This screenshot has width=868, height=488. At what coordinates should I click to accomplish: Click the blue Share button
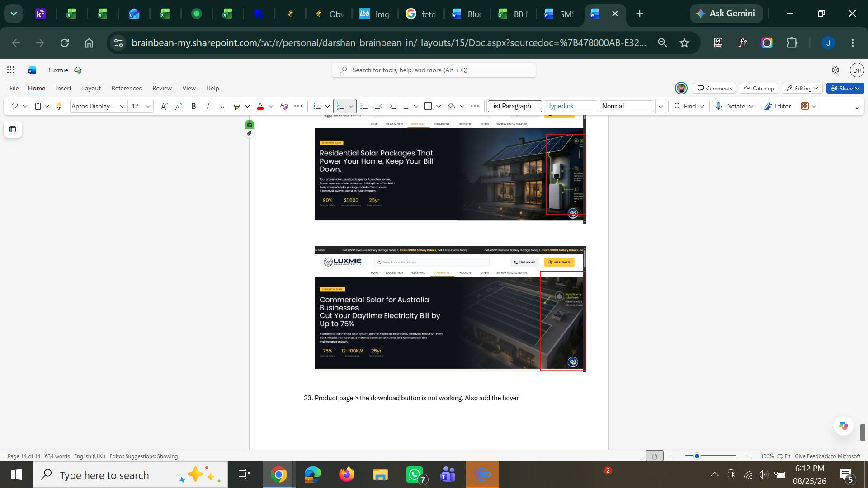[845, 88]
